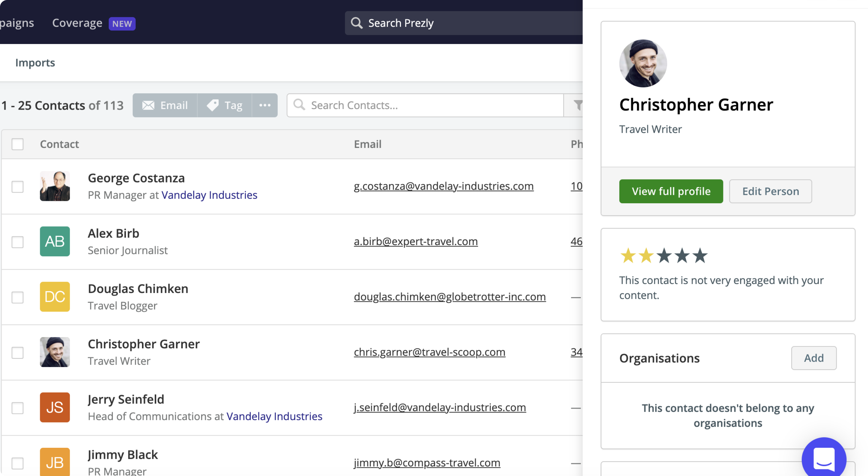Click Jerry Seinfeld's name
The image size is (868, 476).
[x=126, y=399]
